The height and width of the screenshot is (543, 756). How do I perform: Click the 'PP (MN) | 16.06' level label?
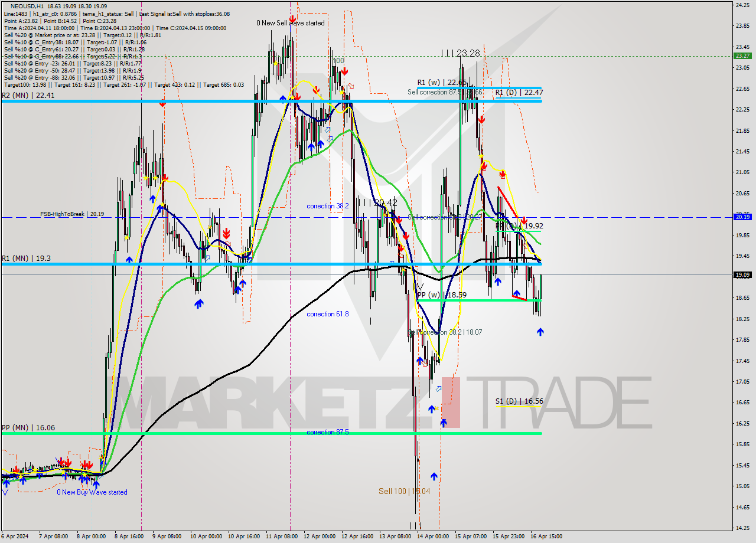pos(28,428)
